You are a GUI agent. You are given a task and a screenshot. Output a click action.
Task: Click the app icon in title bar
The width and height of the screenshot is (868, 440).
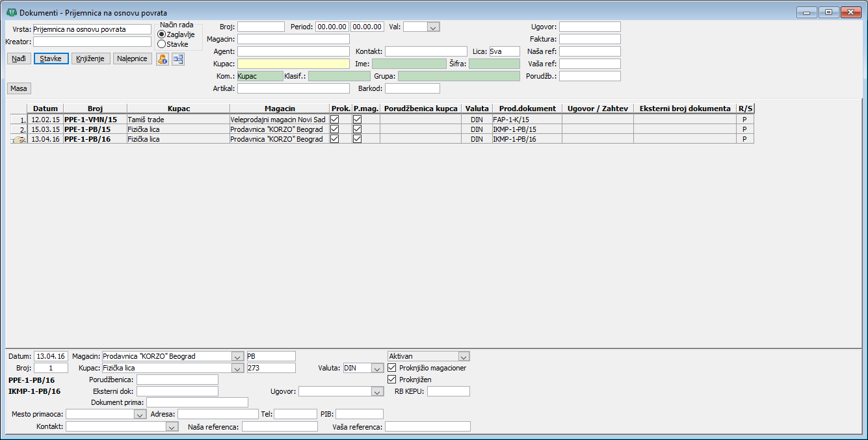click(x=11, y=12)
